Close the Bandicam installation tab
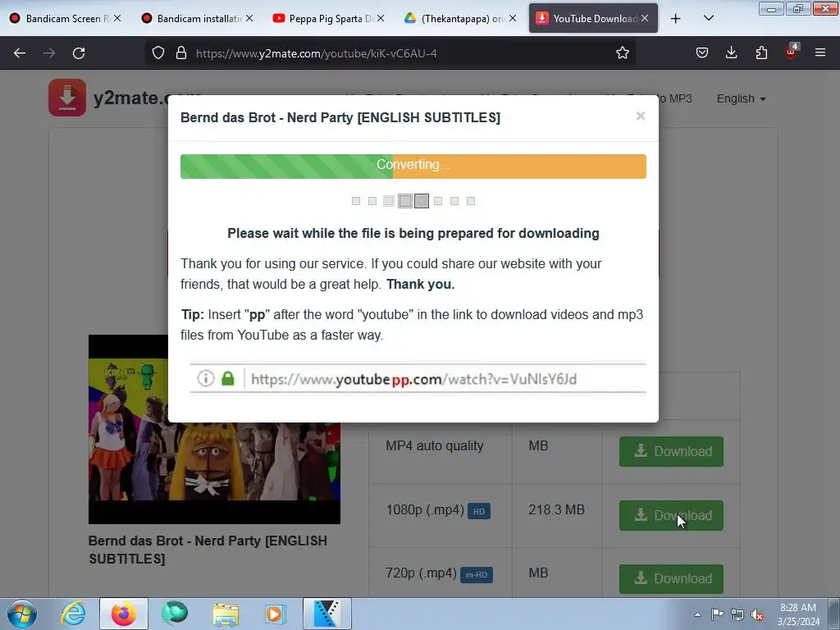 (249, 19)
